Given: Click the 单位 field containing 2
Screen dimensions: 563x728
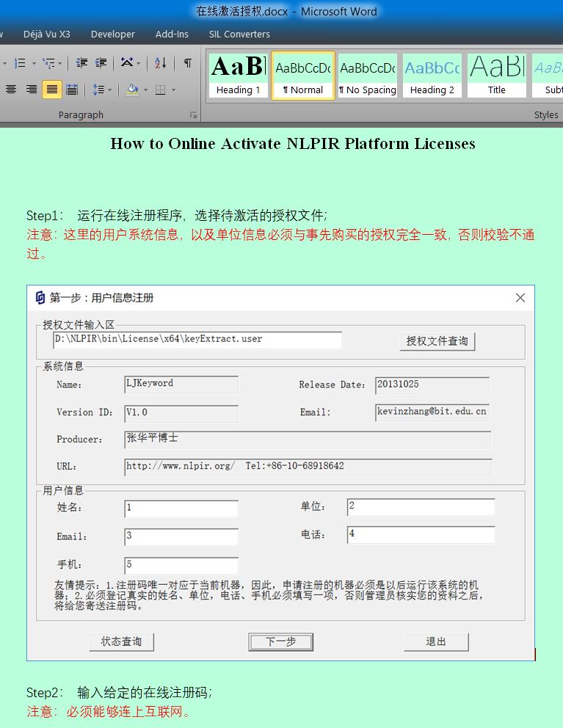Looking at the screenshot, I should [421, 506].
